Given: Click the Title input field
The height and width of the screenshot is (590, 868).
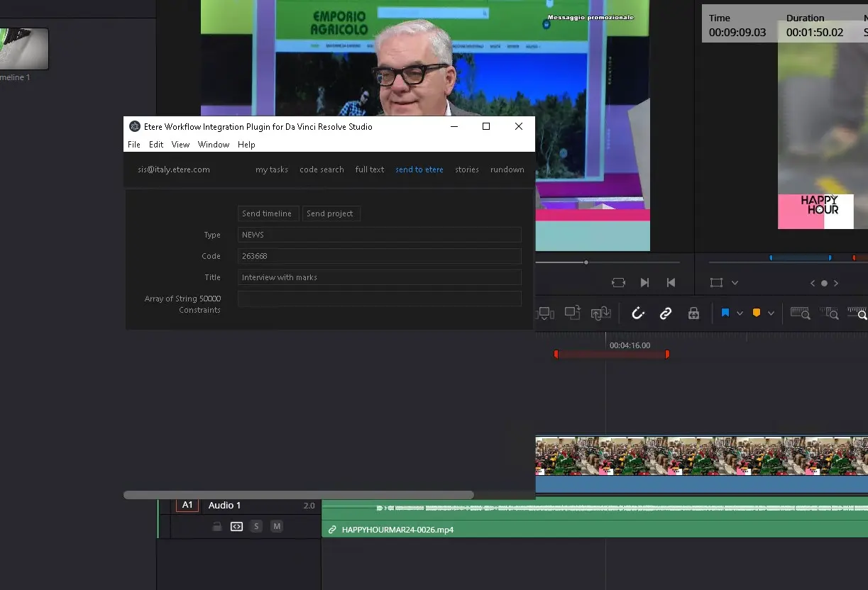Looking at the screenshot, I should 379,277.
